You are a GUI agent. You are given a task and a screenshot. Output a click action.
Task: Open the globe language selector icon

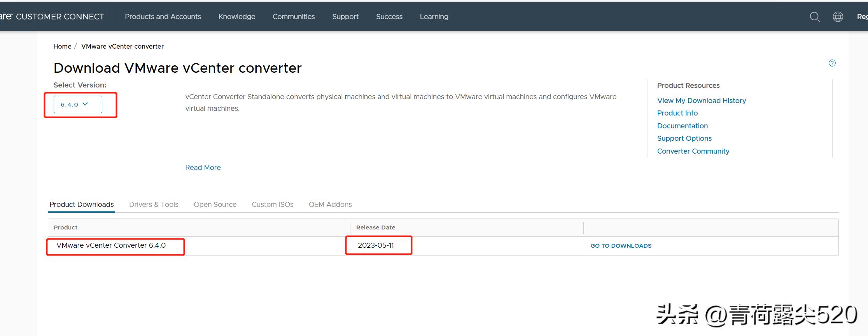(x=838, y=17)
